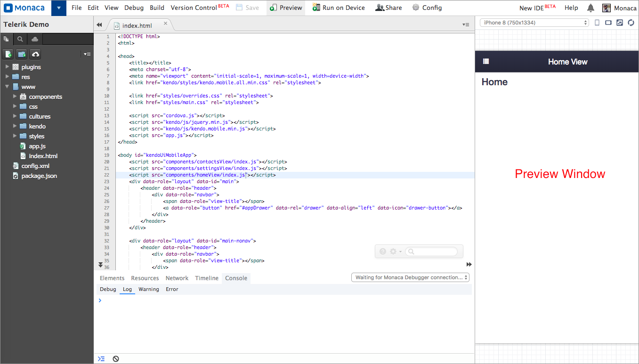Expand the res folder
639x364 pixels.
7,77
